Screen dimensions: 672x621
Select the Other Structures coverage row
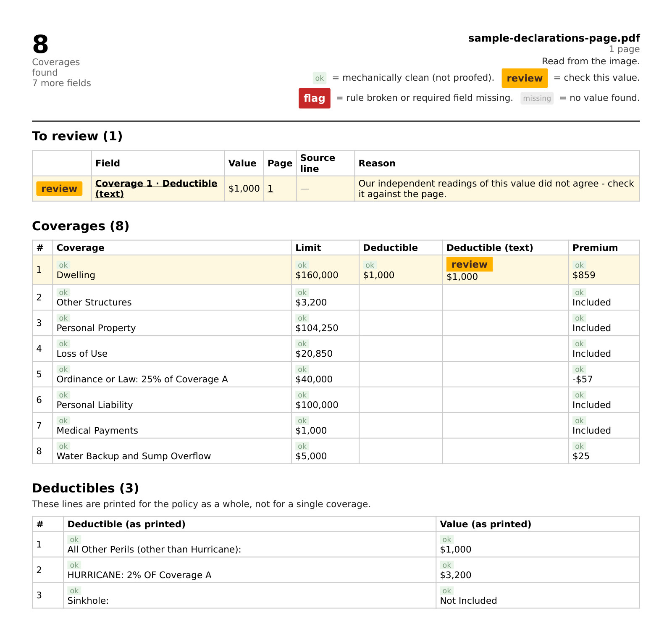pos(336,297)
